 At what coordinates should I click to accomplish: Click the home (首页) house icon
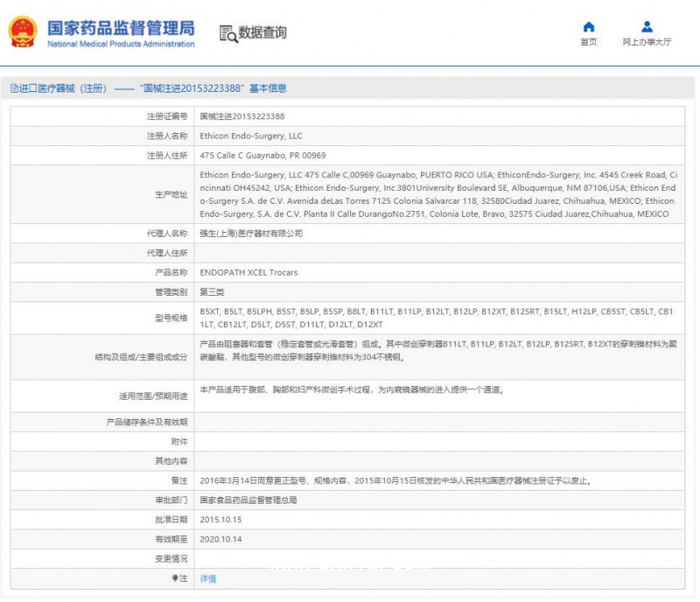click(x=589, y=27)
